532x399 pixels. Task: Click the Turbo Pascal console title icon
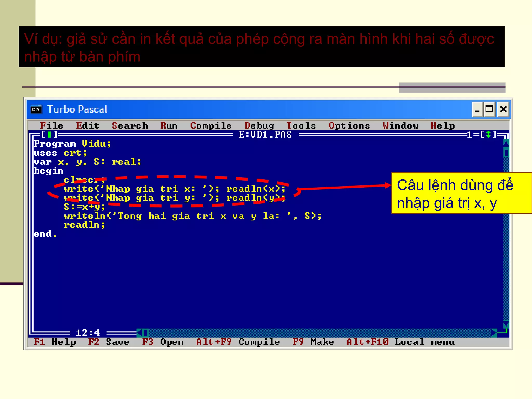coord(36,109)
